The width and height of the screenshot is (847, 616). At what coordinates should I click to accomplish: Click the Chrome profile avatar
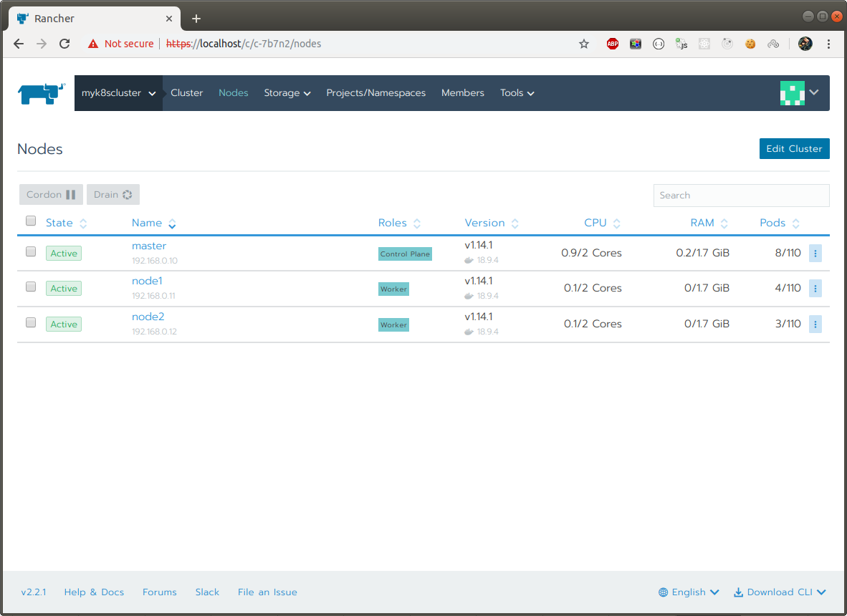pos(805,44)
